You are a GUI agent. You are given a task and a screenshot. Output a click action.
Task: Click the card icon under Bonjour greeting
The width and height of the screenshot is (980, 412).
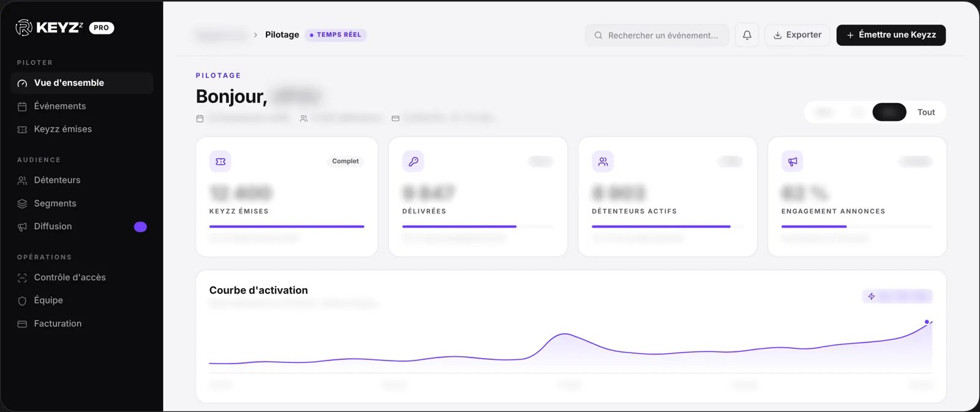(x=396, y=118)
